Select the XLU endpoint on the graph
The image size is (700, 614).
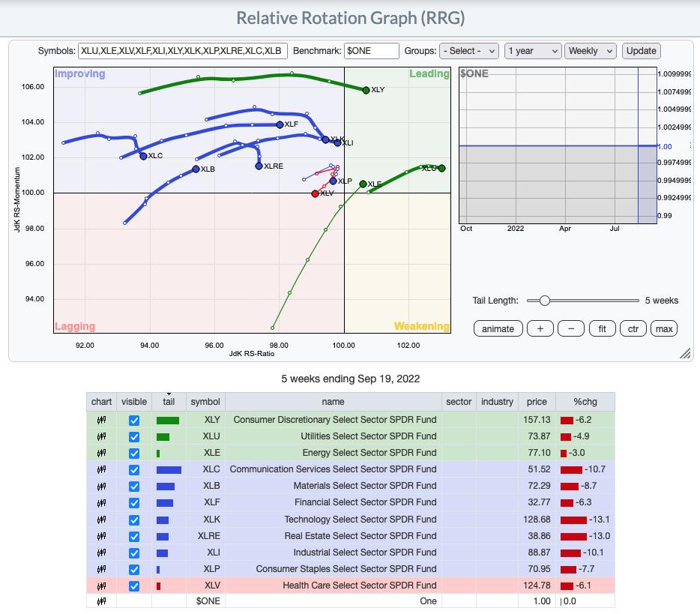(x=441, y=169)
